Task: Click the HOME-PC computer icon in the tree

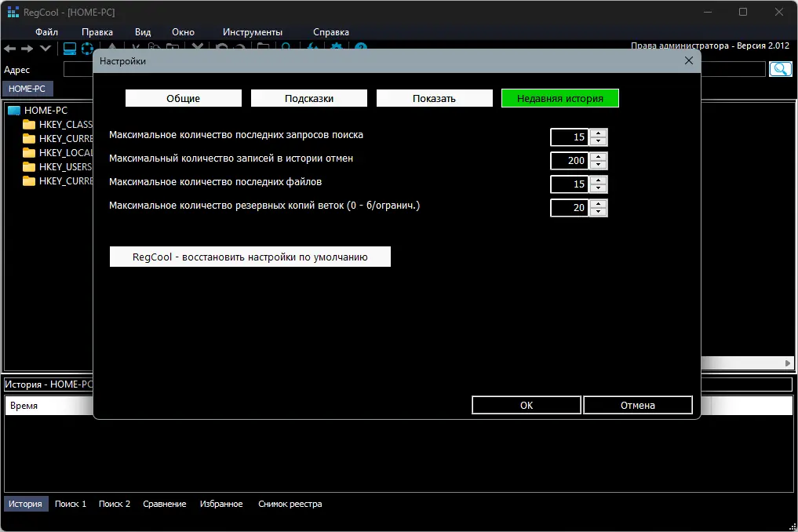Action: pyautogui.click(x=14, y=111)
